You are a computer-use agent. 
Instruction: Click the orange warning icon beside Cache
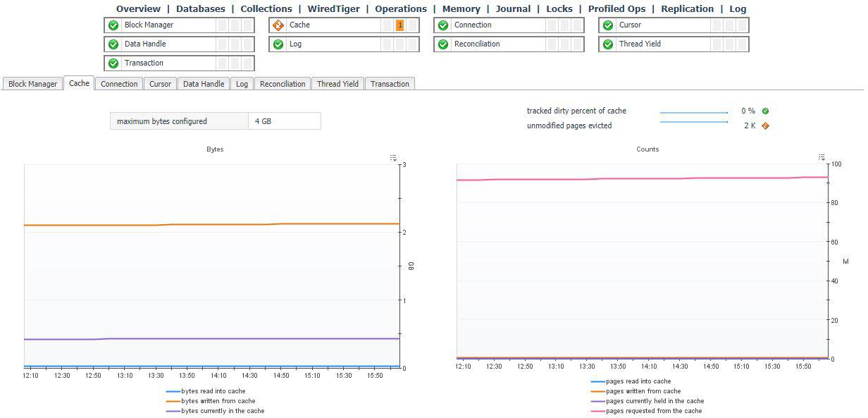point(278,25)
